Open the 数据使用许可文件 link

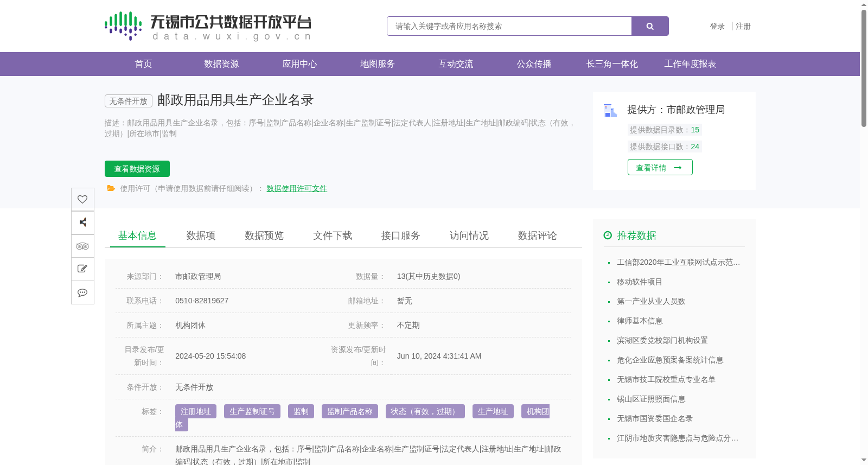coord(297,188)
